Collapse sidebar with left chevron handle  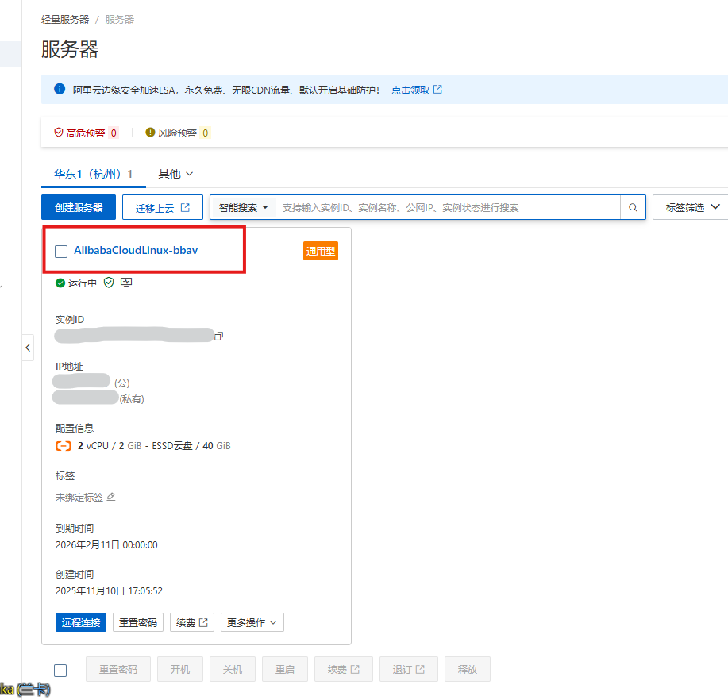(28, 347)
